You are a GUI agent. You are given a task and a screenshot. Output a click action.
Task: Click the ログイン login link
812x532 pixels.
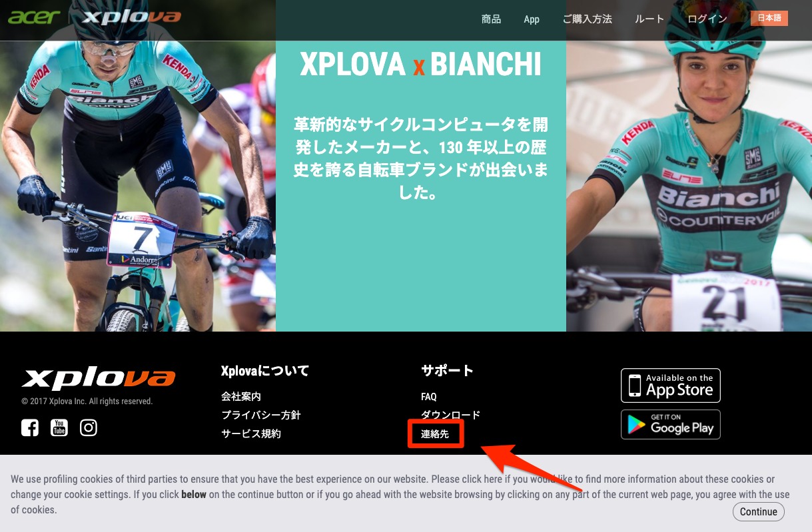(x=707, y=19)
